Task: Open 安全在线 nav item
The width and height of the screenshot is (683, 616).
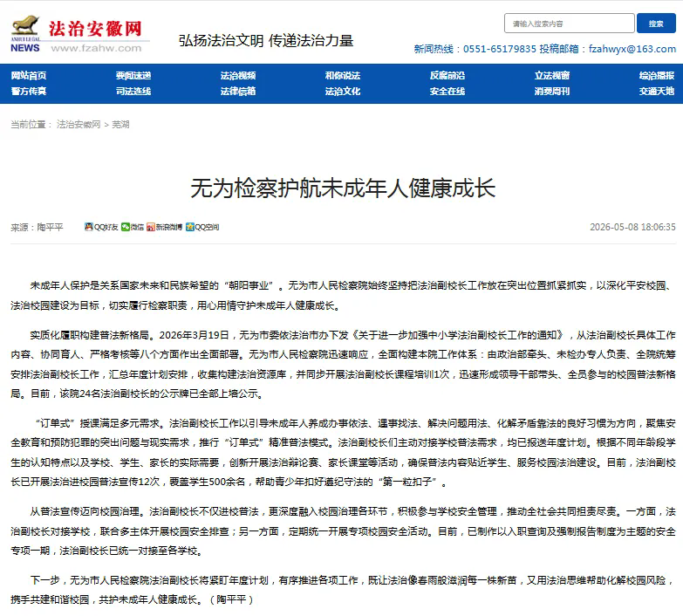Action: tap(447, 92)
